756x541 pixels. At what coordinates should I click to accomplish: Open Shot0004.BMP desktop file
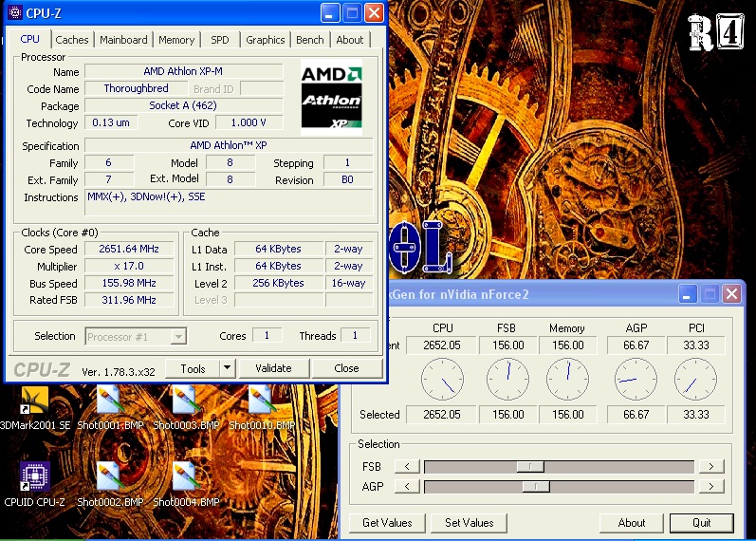pos(186,484)
